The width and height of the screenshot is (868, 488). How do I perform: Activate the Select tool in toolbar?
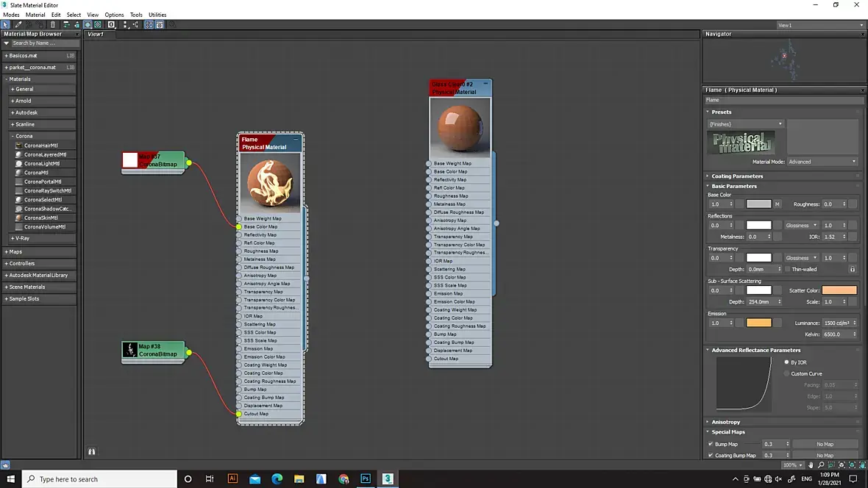pos(5,24)
